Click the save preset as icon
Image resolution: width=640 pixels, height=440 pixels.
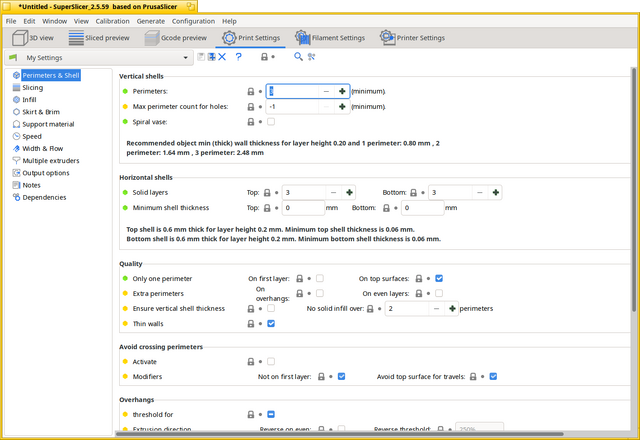pyautogui.click(x=211, y=57)
